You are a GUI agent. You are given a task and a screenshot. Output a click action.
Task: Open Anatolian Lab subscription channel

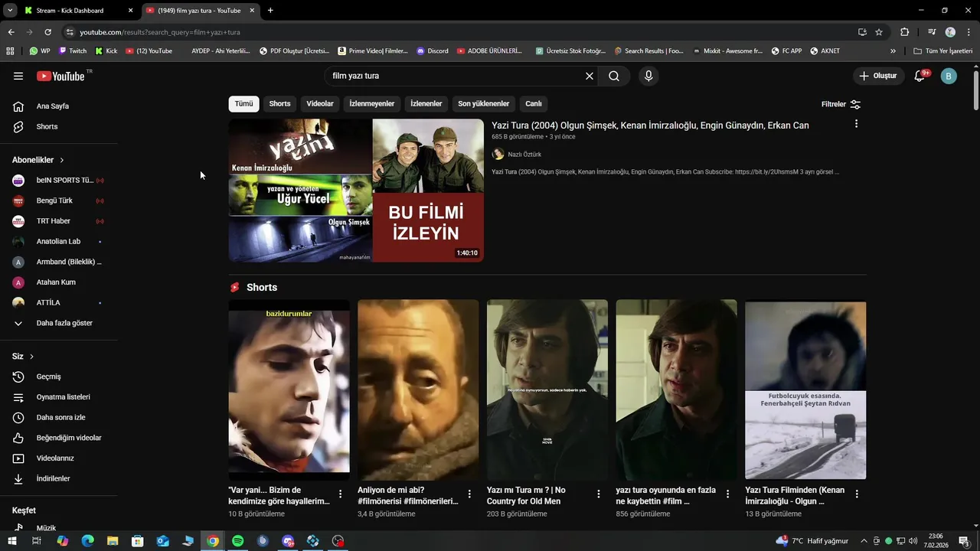coord(59,242)
